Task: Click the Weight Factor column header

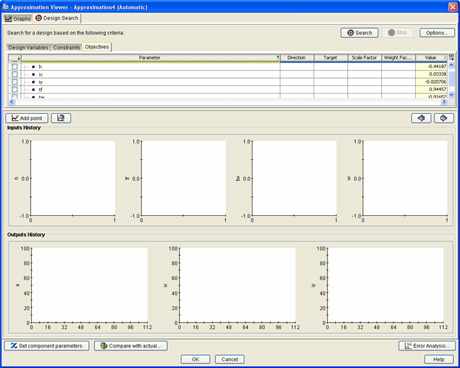Action: 398,58
